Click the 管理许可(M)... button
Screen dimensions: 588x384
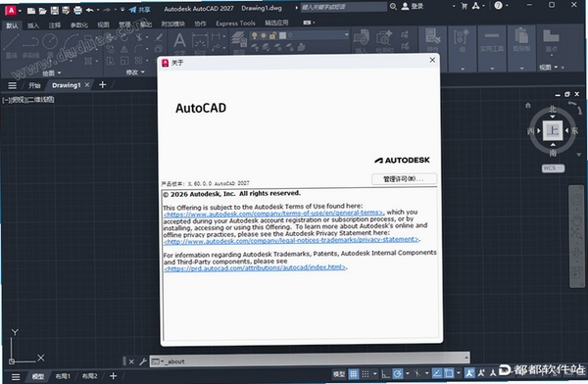tap(404, 179)
